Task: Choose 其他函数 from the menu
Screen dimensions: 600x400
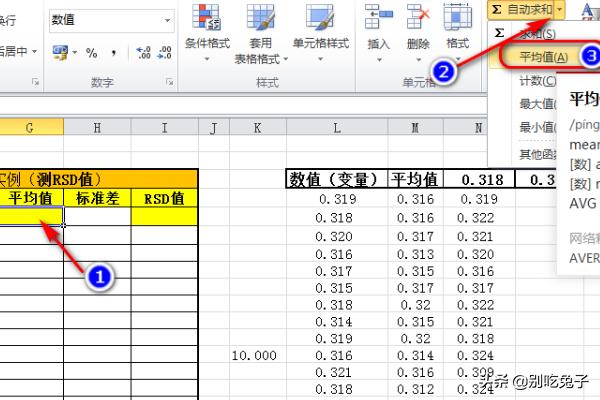Action: coord(537,154)
